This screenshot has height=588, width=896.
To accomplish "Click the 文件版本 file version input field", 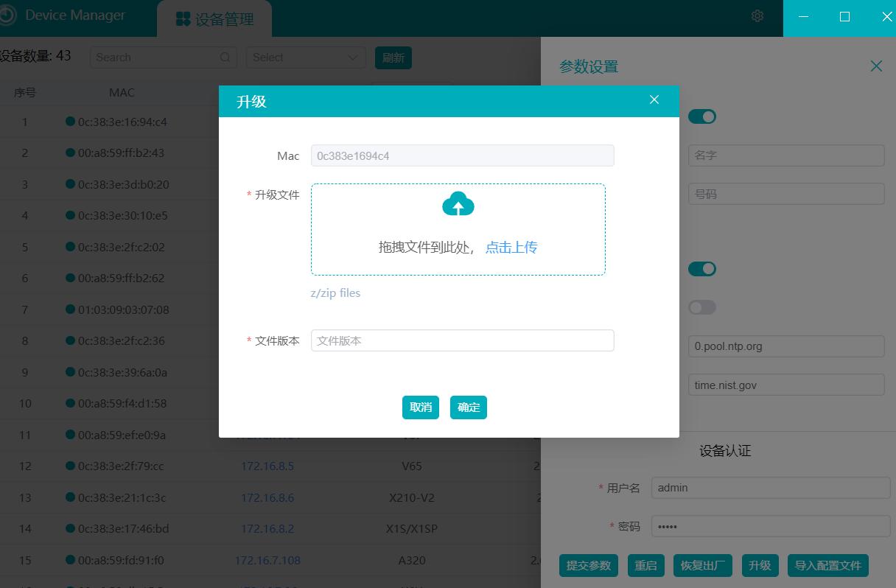I will (462, 340).
